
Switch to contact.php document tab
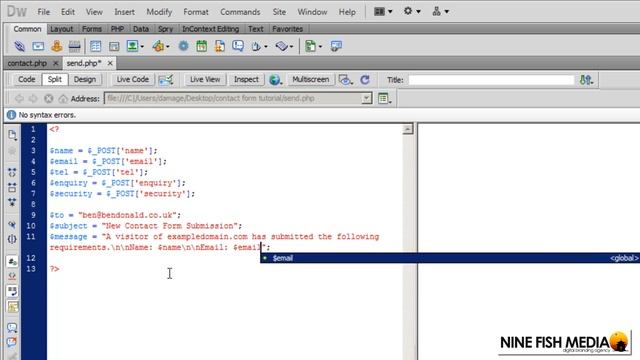[x=27, y=63]
